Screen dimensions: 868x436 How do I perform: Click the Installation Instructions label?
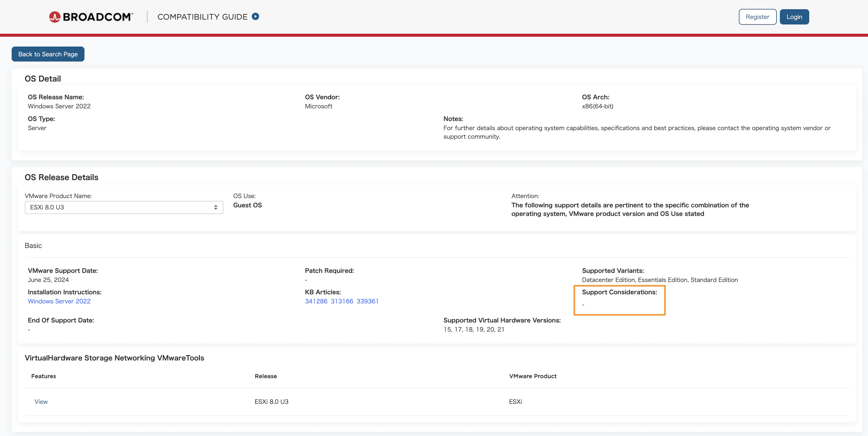pos(65,292)
